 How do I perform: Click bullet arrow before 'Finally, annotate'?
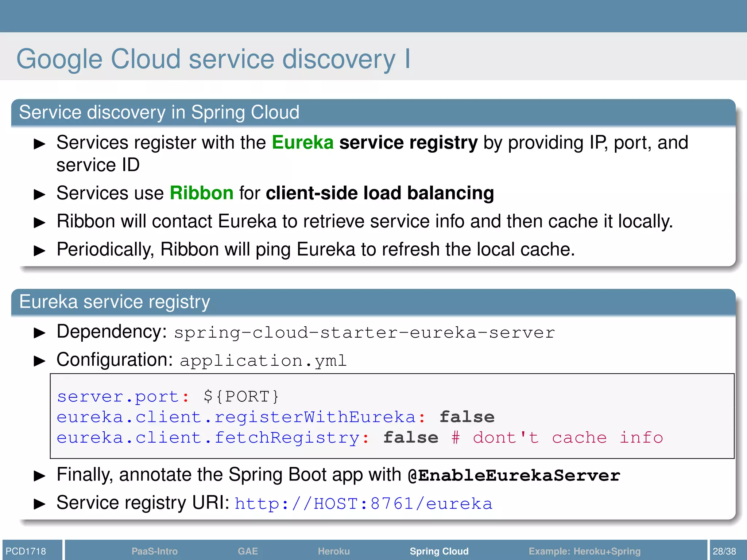pos(39,476)
